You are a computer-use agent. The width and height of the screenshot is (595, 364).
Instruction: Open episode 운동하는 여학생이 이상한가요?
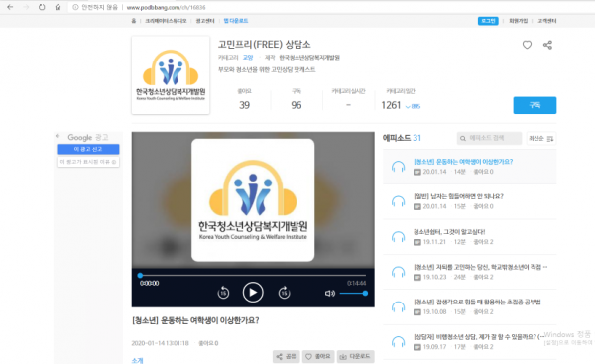(463, 162)
